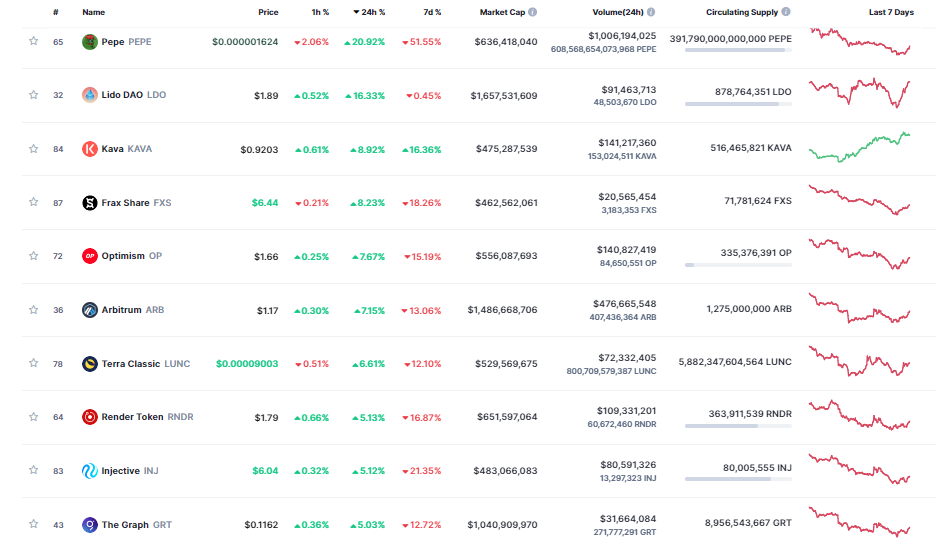The image size is (944, 547).
Task: Sort by the 7d % column header
Action: [x=432, y=12]
